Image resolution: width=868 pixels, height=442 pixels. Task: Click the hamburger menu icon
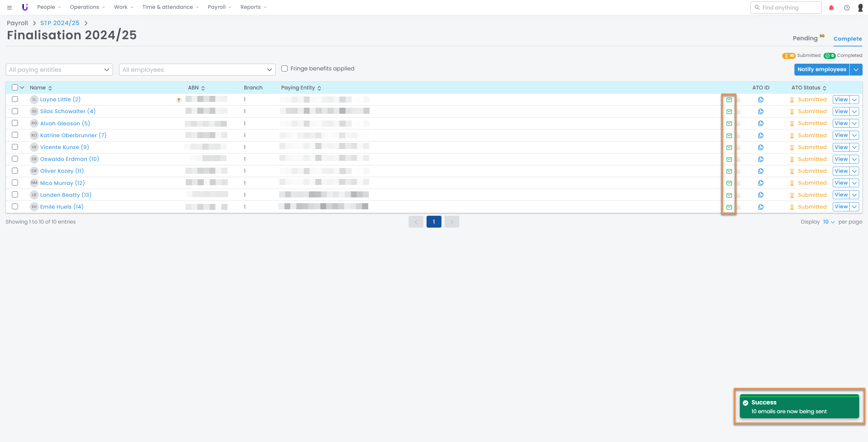pyautogui.click(x=9, y=7)
